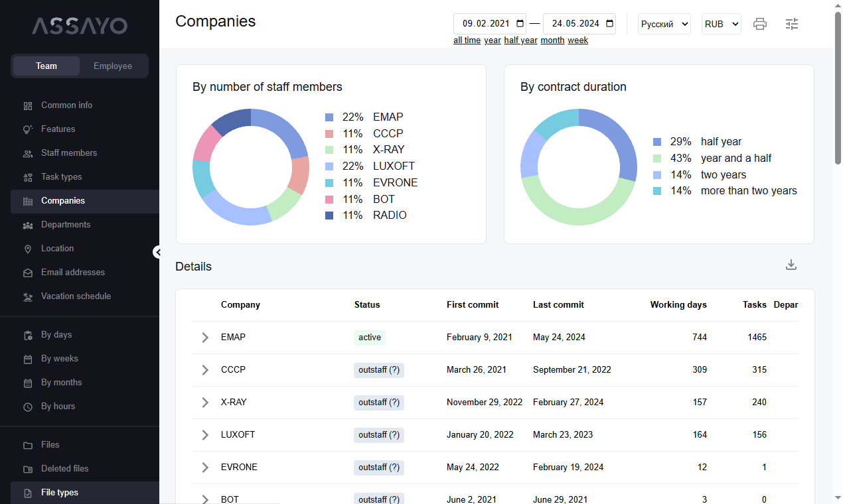Click the start date field 09.02.2021
The image size is (843, 504).
tap(490, 24)
